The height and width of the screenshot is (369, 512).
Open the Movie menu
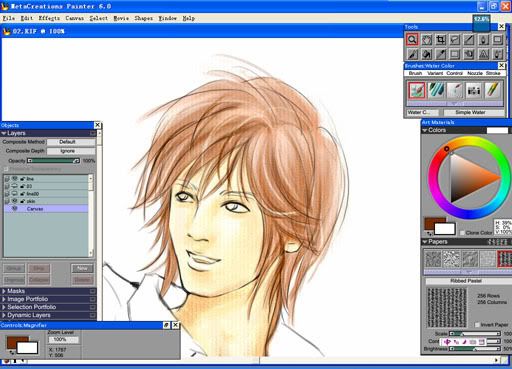click(x=121, y=18)
